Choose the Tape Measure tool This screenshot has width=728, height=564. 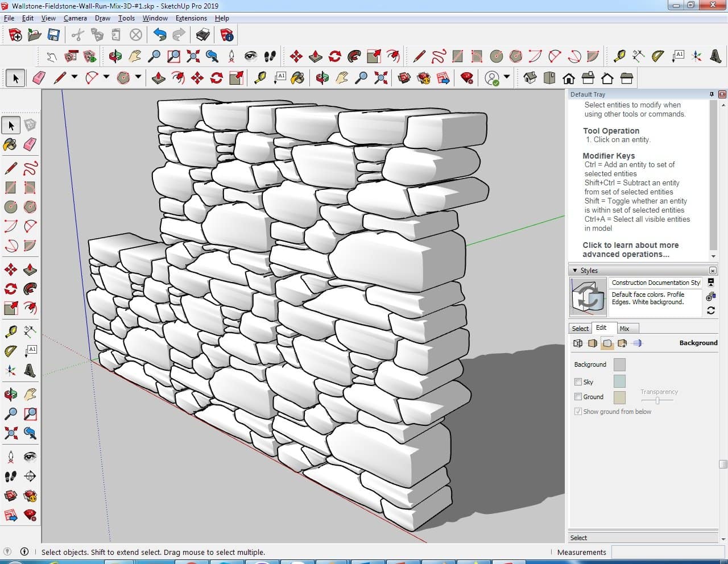click(x=10, y=331)
